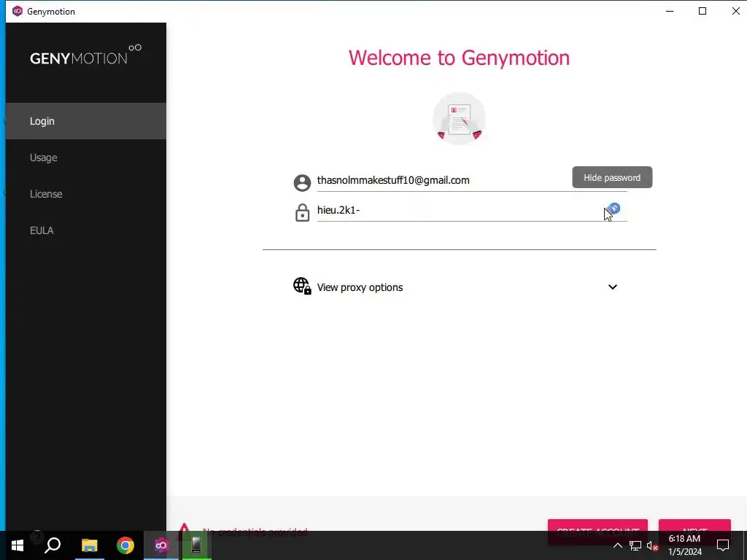Click the Genymotion logo in sidebar
747x560 pixels.
86,55
